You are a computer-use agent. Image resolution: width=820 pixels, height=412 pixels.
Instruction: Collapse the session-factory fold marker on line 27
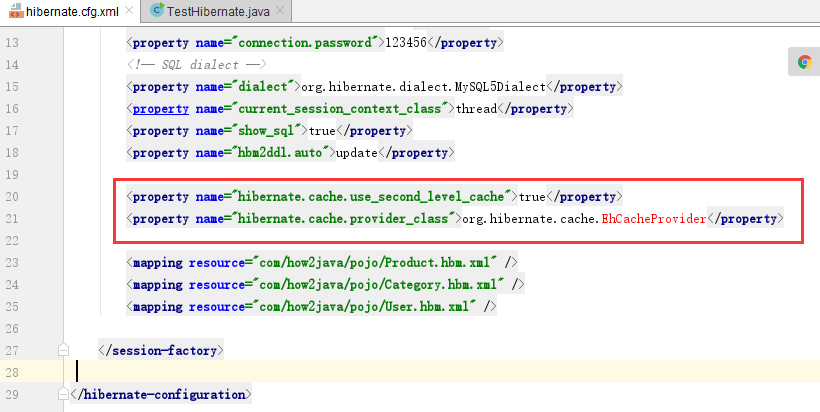(63, 350)
